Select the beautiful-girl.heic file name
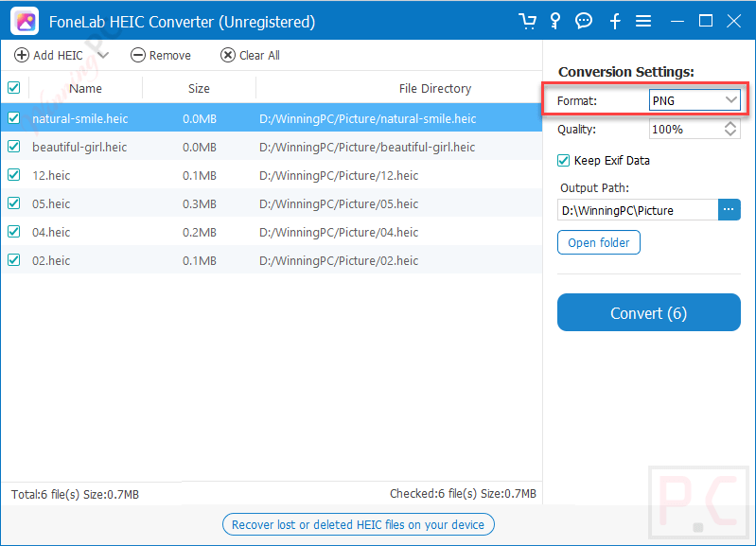This screenshot has height=546, width=756. [x=79, y=147]
